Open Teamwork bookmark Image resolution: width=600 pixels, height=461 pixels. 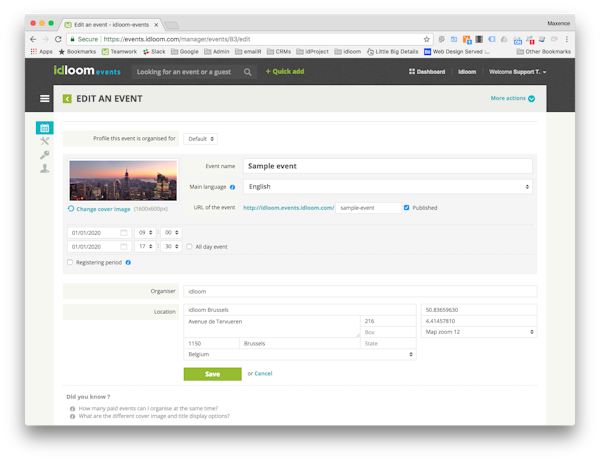tap(119, 51)
